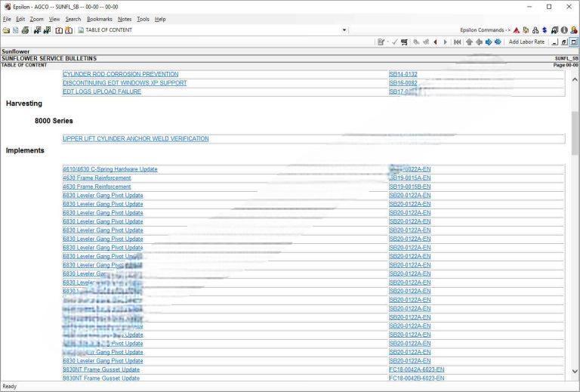Click the Add Labor Rate button
This screenshot has height=392, width=580.
pyautogui.click(x=526, y=42)
